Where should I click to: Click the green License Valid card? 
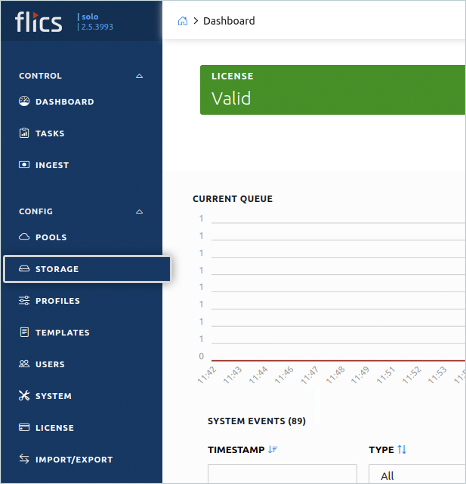(332, 90)
